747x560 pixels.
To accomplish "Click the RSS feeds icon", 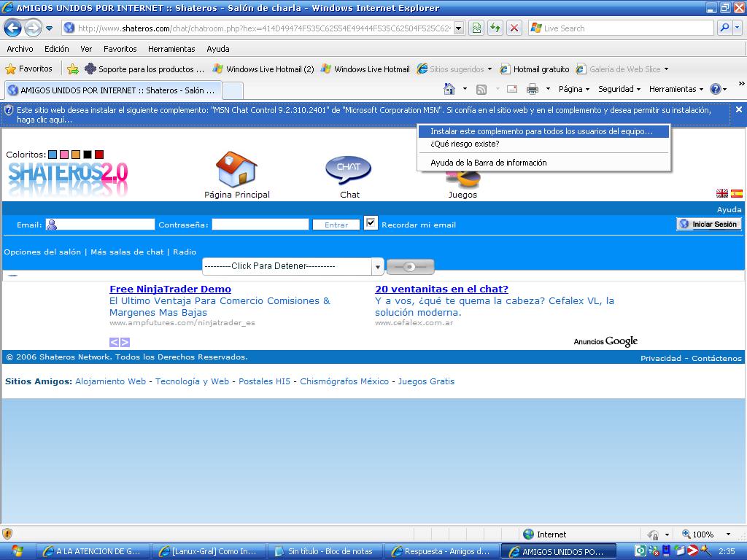I will [x=481, y=89].
